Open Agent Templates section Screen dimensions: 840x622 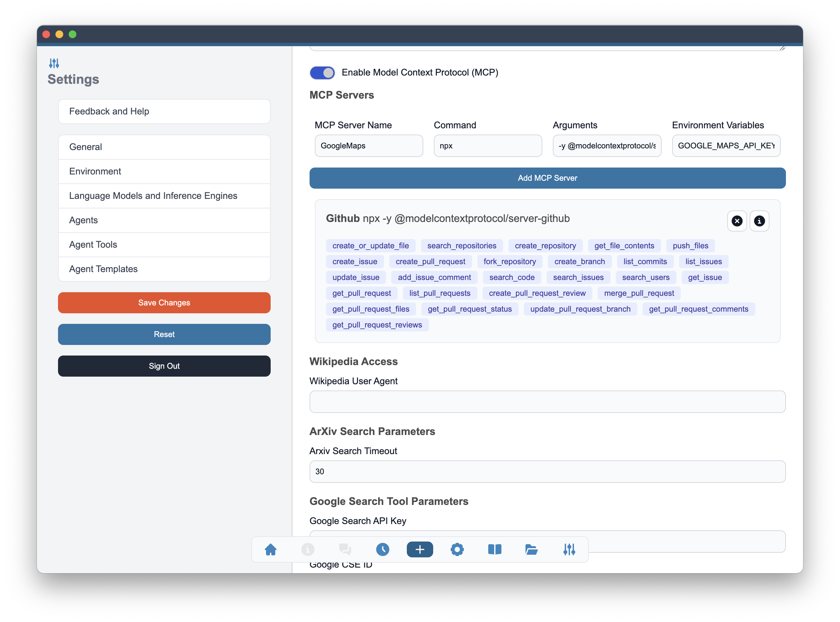coord(164,269)
